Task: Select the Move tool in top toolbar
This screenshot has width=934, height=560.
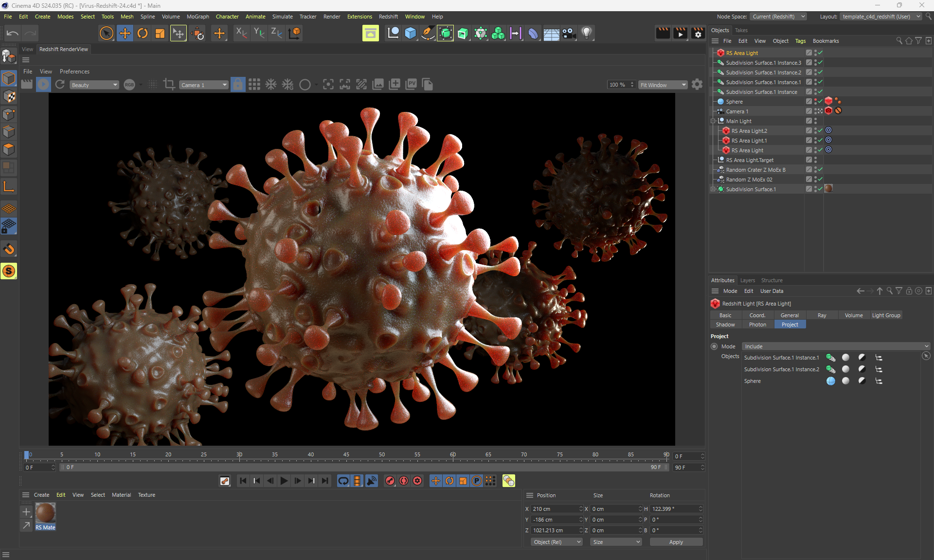Action: (125, 33)
